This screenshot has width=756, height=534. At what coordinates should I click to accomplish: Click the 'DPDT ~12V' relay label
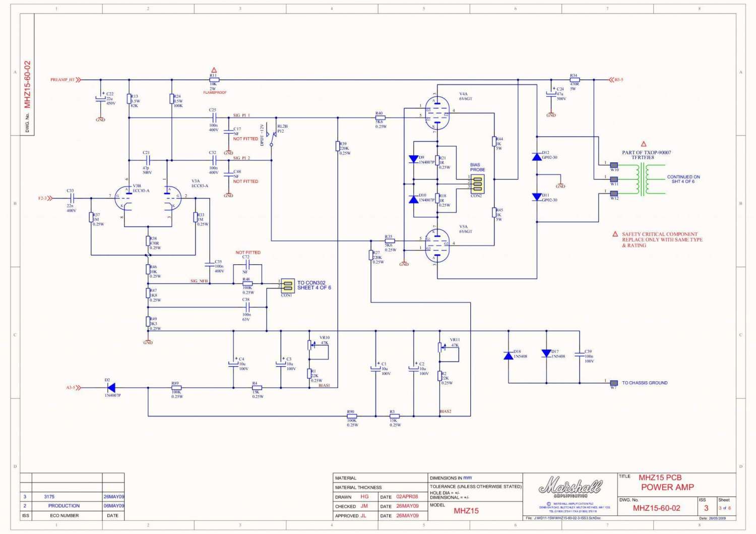tap(262, 135)
